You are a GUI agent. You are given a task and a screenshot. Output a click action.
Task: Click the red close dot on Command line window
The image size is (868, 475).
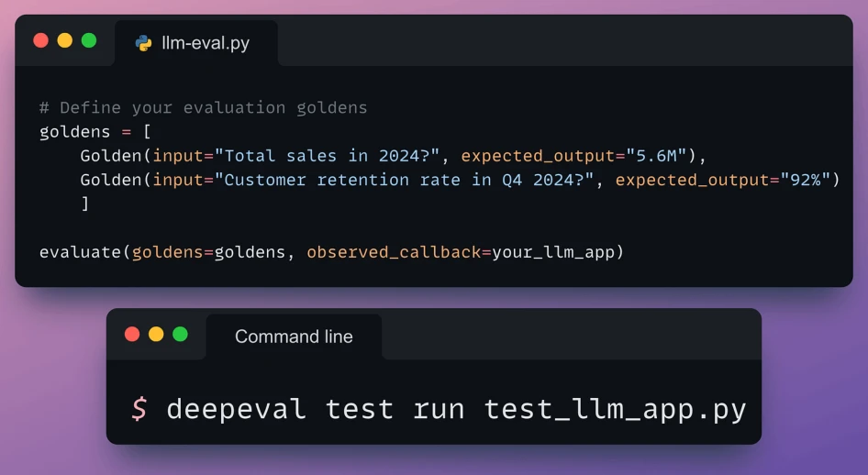tap(132, 334)
